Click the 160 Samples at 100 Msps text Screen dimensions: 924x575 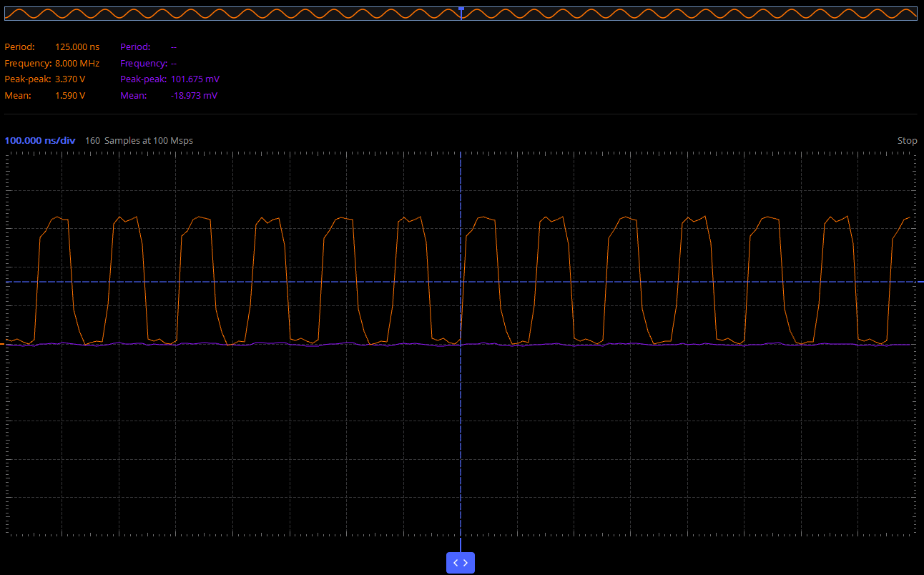point(139,141)
